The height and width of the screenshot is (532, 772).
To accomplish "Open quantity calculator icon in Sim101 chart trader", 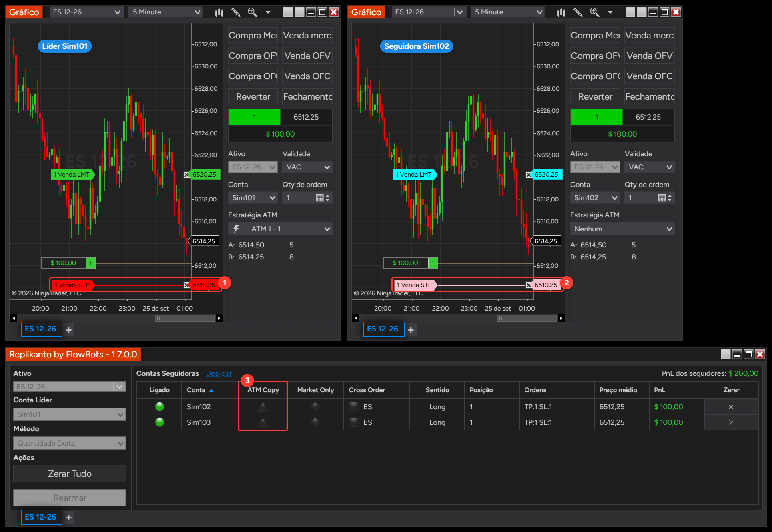I will point(319,198).
